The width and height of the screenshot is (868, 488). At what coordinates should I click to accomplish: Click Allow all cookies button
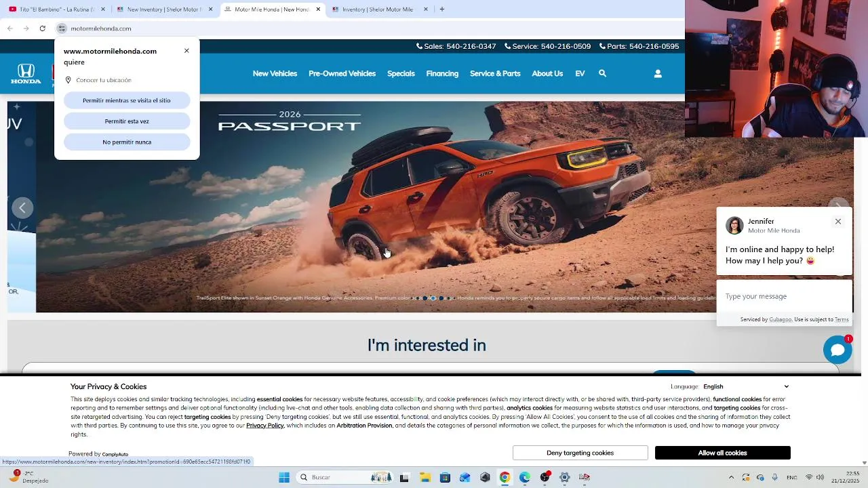point(722,453)
